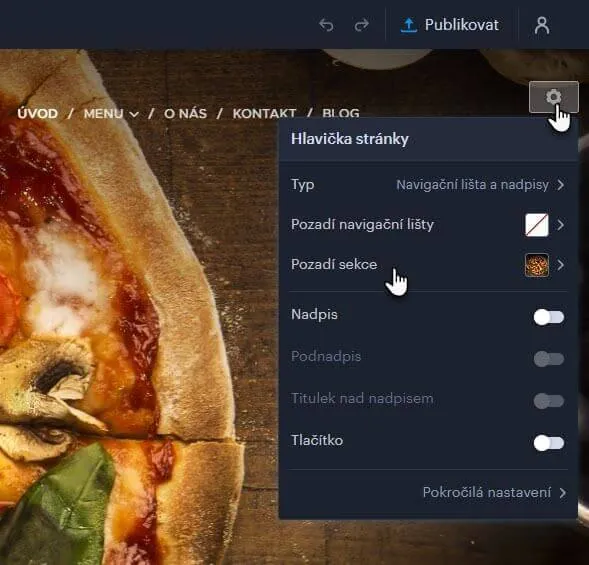
Task: Publish the site with Publikovat
Action: (450, 25)
